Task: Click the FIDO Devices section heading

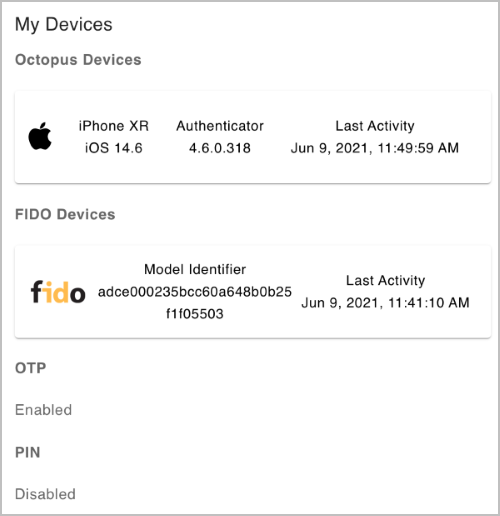Action: point(65,214)
